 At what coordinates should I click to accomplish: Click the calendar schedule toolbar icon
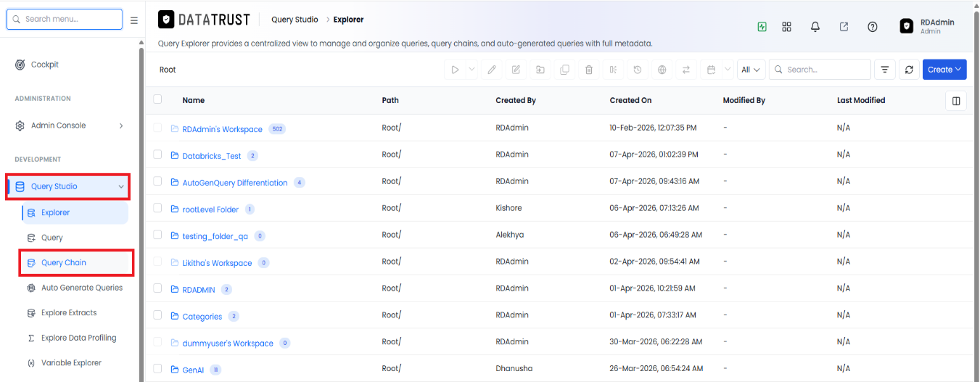pyautogui.click(x=711, y=70)
